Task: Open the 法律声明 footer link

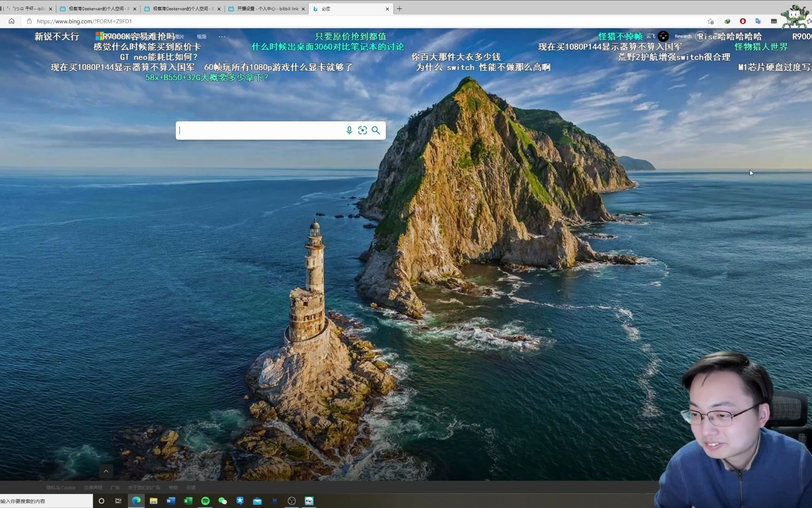Action: [93, 488]
